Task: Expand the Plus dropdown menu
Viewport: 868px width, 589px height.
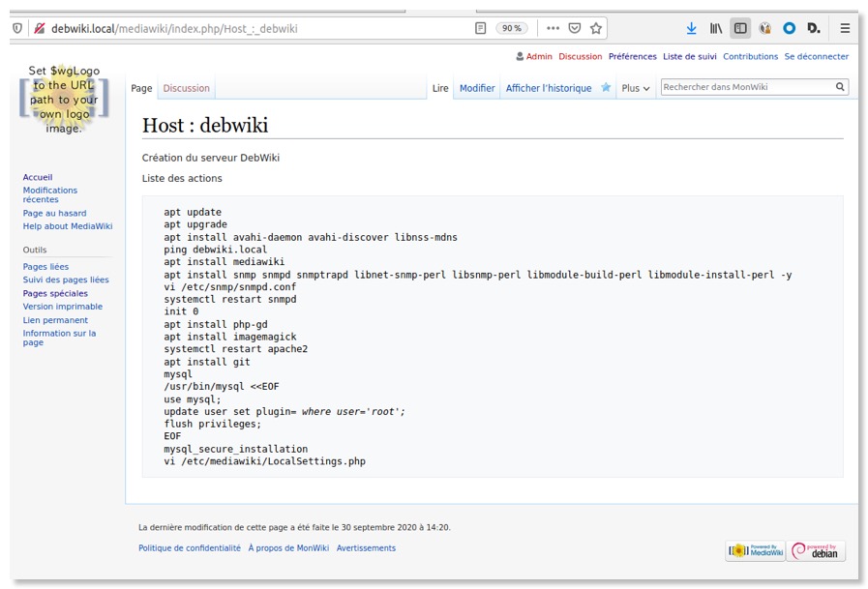Action: [635, 88]
